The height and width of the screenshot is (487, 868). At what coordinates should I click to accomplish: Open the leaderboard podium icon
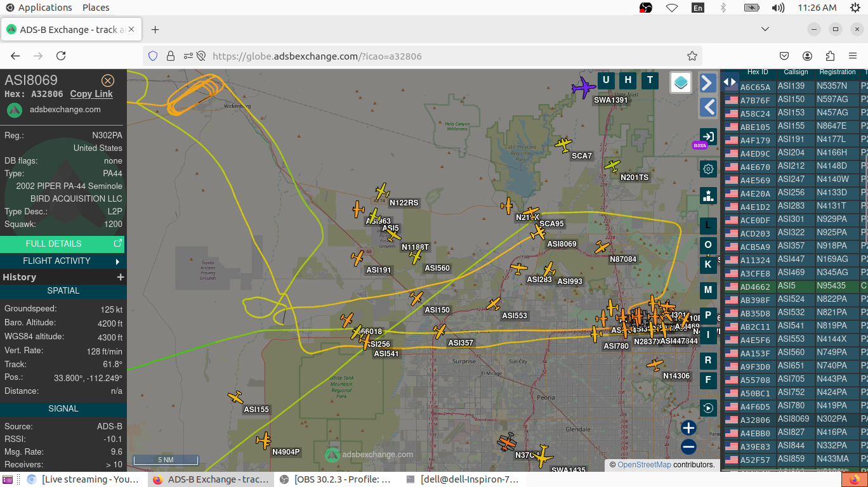[708, 195]
